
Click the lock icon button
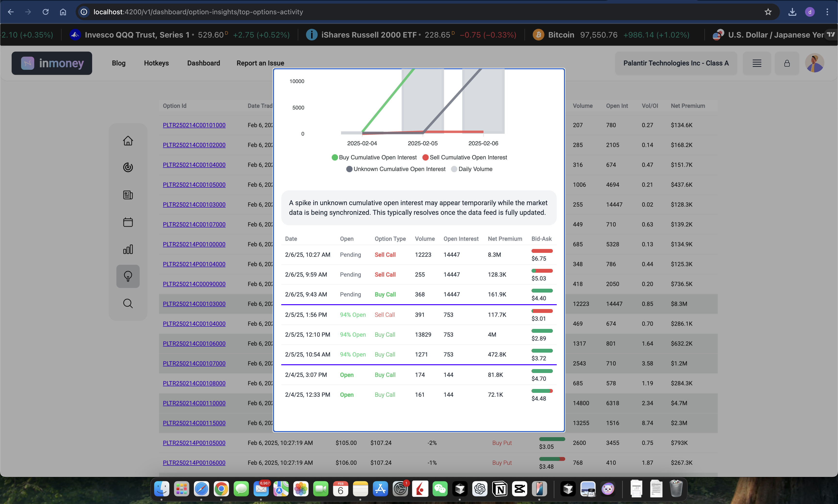[787, 63]
